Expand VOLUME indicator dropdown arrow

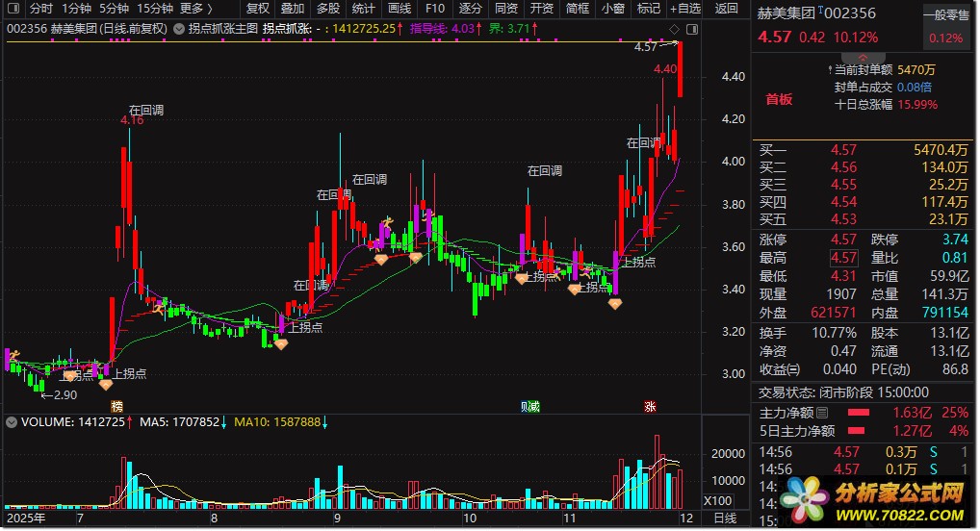(x=12, y=422)
